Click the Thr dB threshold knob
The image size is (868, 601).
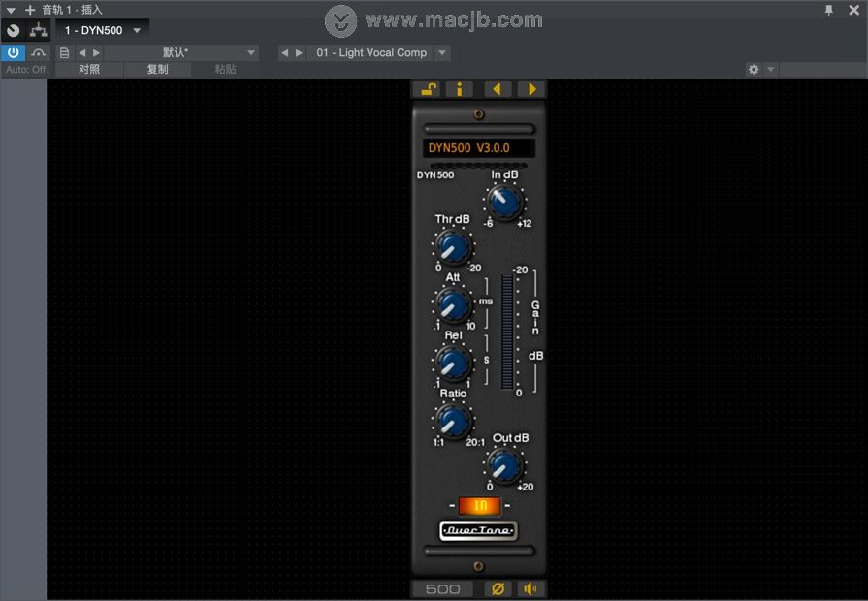[453, 247]
